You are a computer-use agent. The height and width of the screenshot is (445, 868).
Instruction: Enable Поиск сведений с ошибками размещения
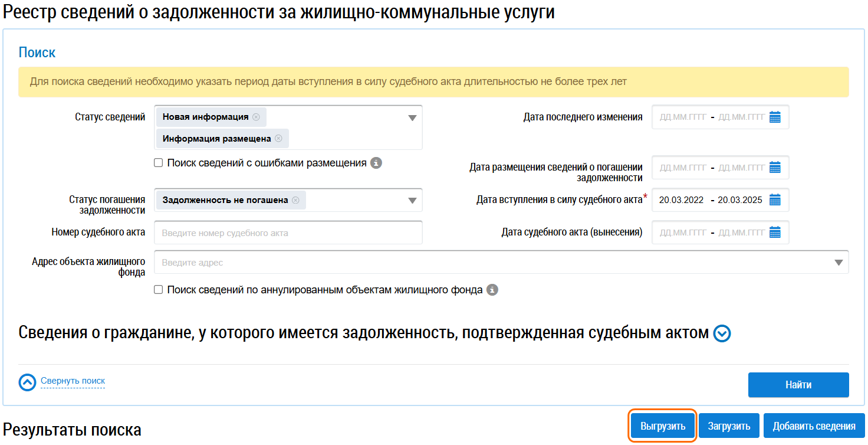159,163
